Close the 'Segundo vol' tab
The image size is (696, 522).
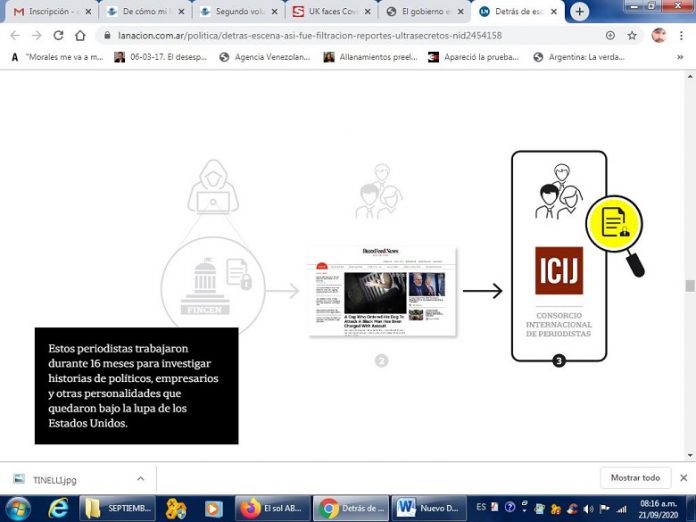(274, 12)
